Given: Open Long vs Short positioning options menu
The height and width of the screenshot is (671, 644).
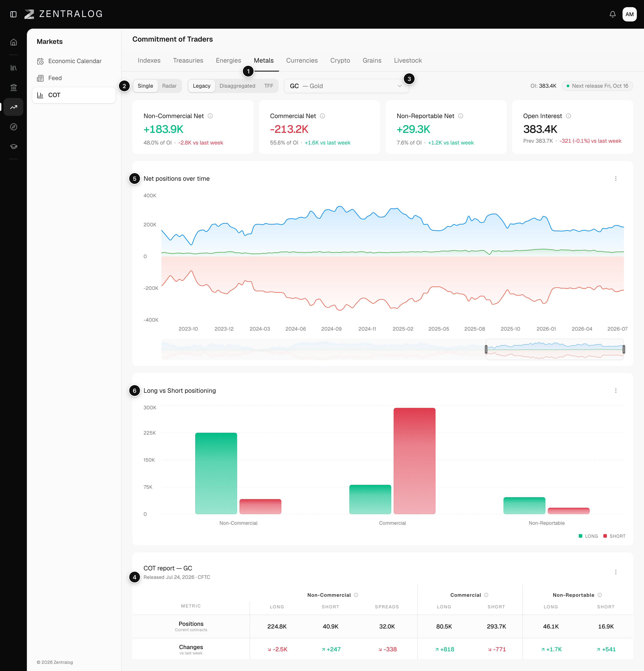Looking at the screenshot, I should (x=616, y=391).
